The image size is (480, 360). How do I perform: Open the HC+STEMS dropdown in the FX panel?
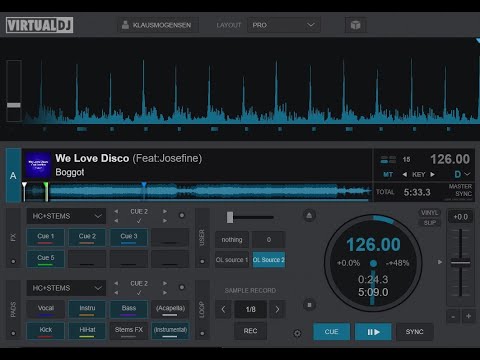pos(66,216)
